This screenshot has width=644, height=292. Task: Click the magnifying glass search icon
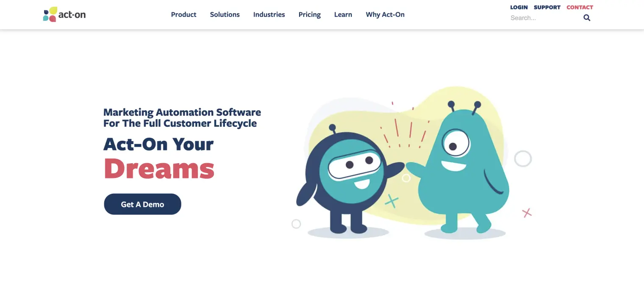coord(587,18)
